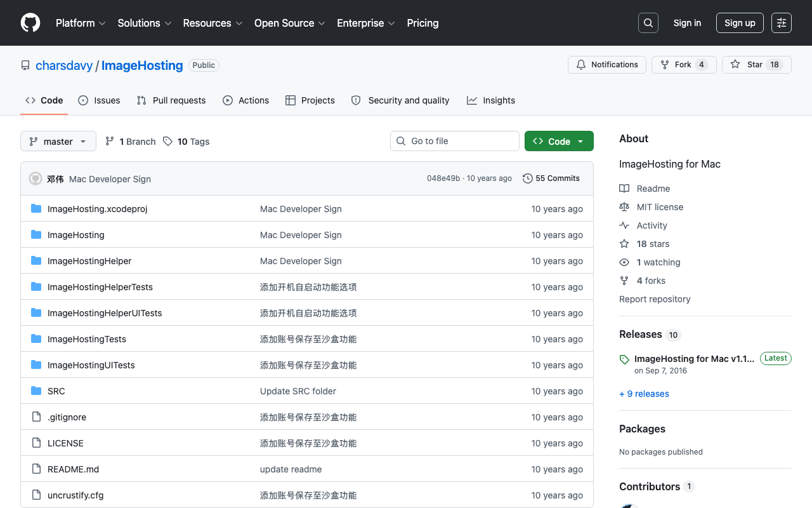
Task: Click folder icon for ImageHostingTests row
Action: 36,339
